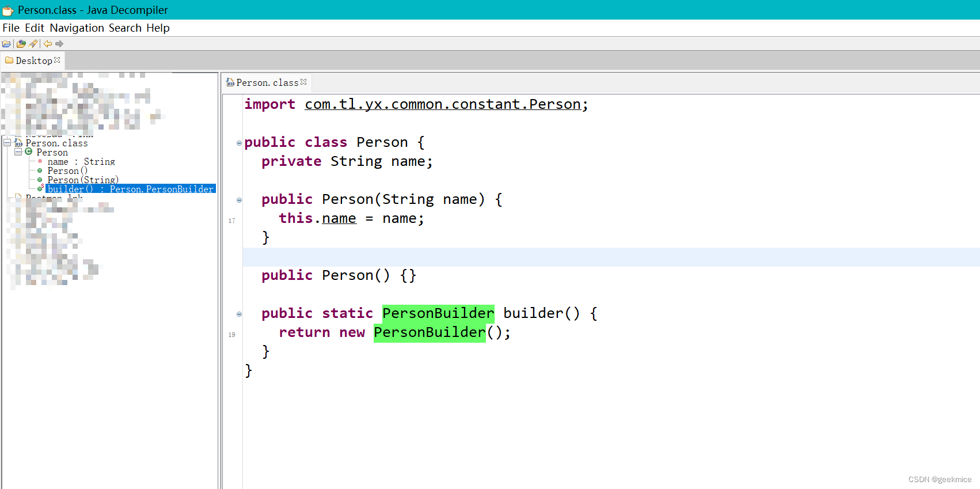Select the Desktop tab
This screenshot has width=980, height=489.
tap(33, 60)
